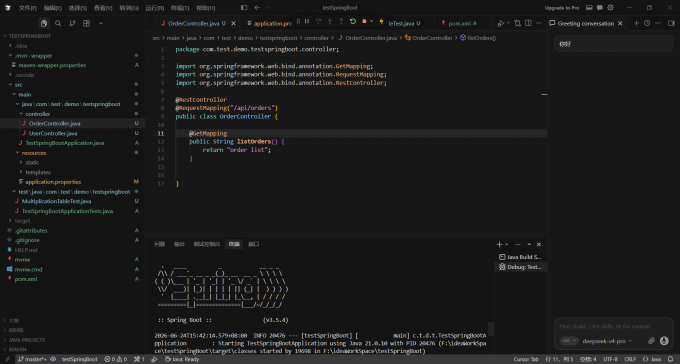The height and width of the screenshot is (364, 680).
Task: Pause the debug session
Action: tap(307, 22)
